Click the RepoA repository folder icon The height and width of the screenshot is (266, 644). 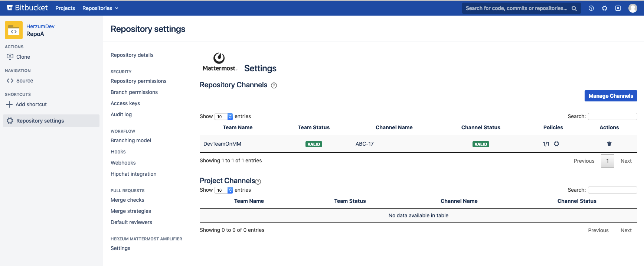(x=14, y=30)
